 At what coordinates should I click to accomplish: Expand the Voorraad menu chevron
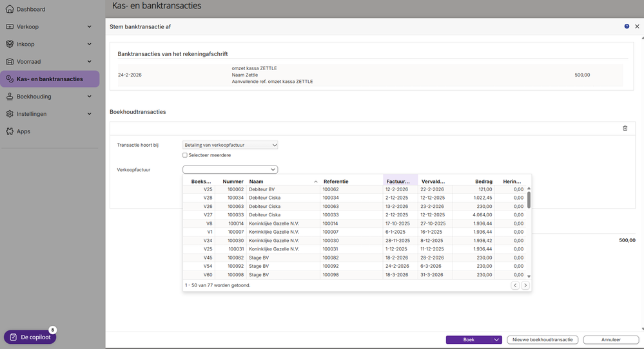coord(90,62)
